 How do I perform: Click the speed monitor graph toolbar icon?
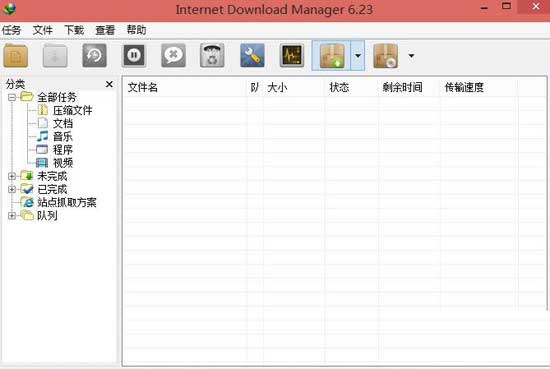coord(291,55)
